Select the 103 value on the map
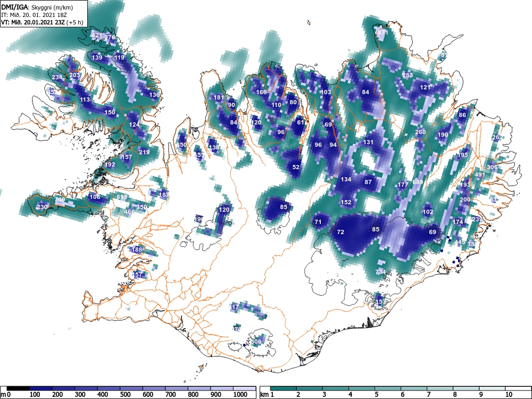This screenshot has width=532, height=399. pos(326,92)
